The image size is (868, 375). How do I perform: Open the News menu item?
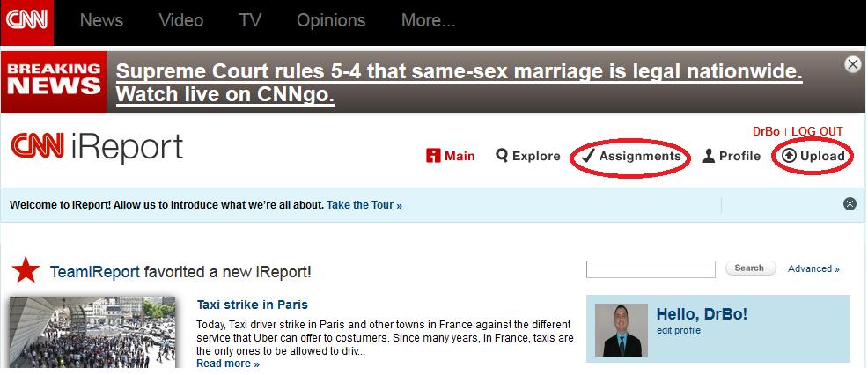[x=100, y=21]
